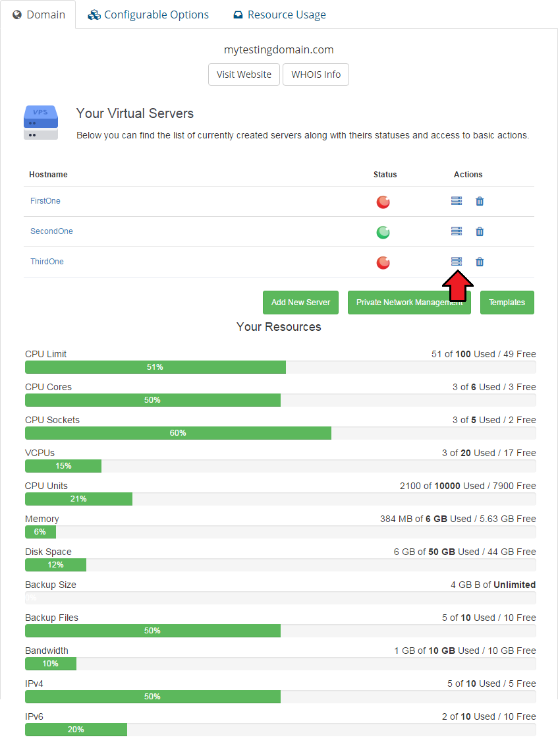Click the Disk Space 12% progress bar
The image size is (558, 756).
[x=281, y=565]
